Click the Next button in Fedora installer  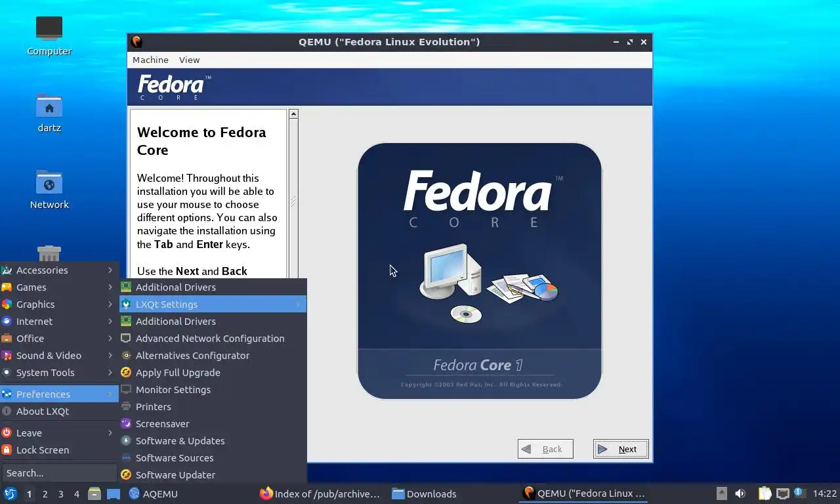[x=621, y=449]
